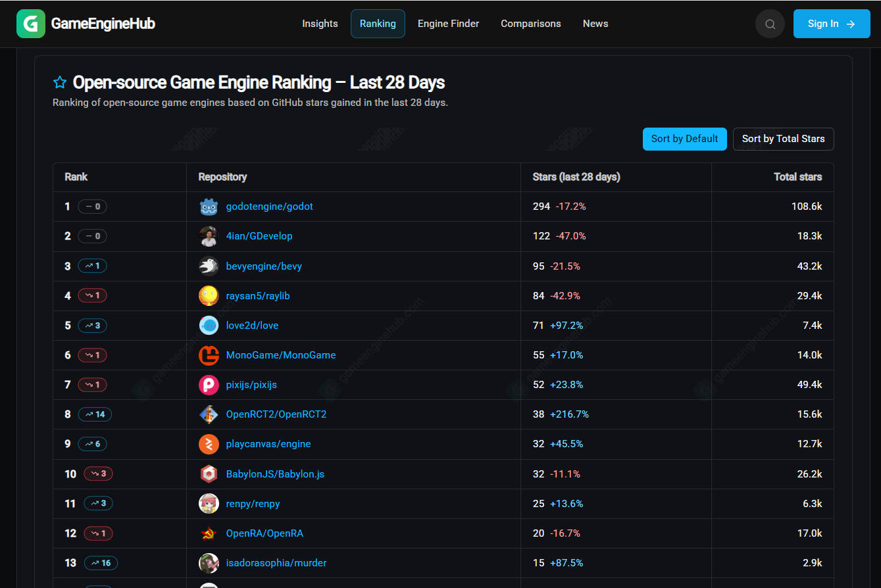Click the BabylonJS hexagon logo icon
Screen dimensions: 881x588
tap(209, 474)
